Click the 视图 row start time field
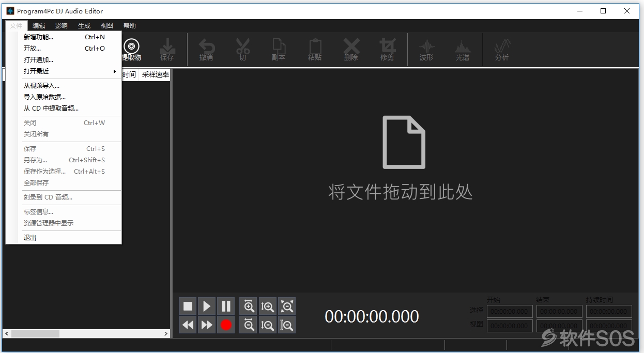Screen dimensions: 644x353 pyautogui.click(x=510, y=326)
